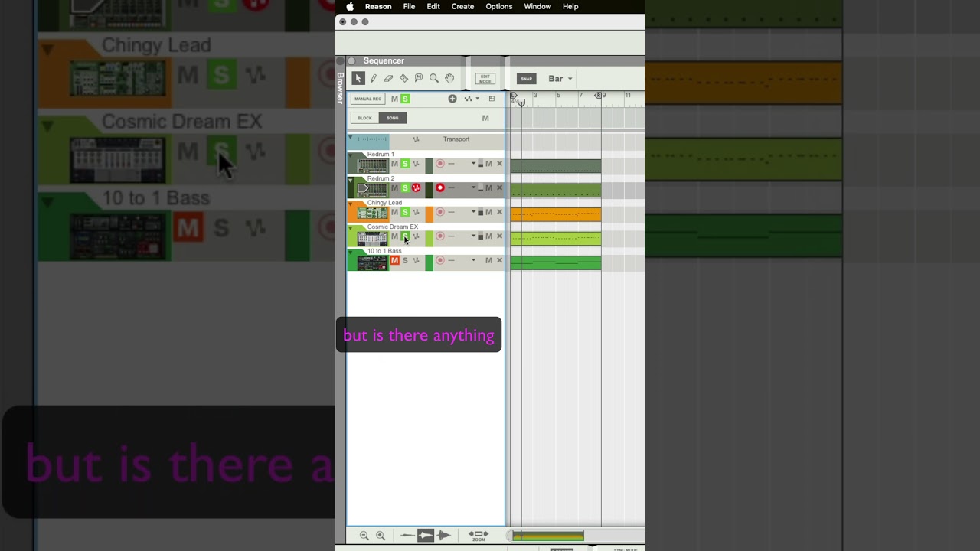Open the Browser side panel
This screenshot has height=551, width=980.
[x=341, y=88]
